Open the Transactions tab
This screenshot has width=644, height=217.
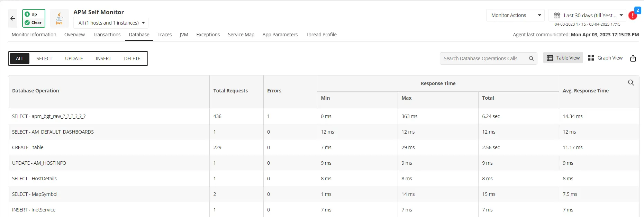(107, 35)
